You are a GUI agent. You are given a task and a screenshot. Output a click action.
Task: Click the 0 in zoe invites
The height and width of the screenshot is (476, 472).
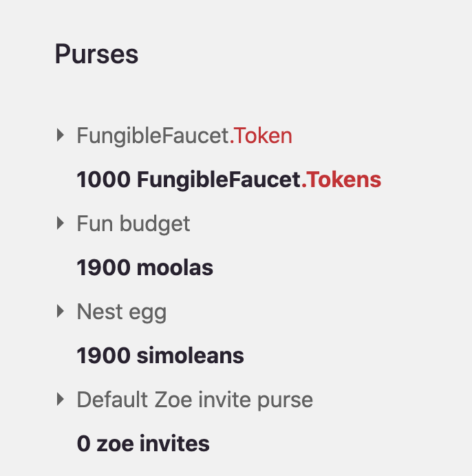(x=83, y=444)
